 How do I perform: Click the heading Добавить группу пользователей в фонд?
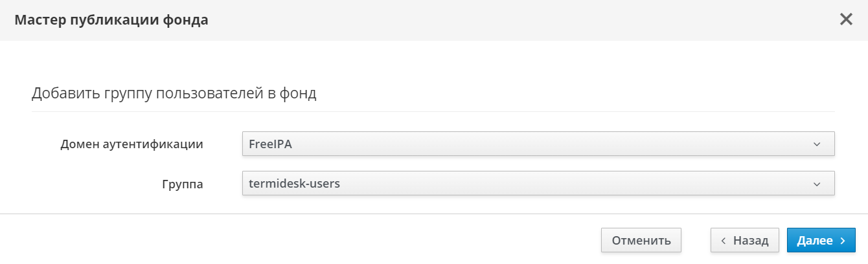coord(174,94)
